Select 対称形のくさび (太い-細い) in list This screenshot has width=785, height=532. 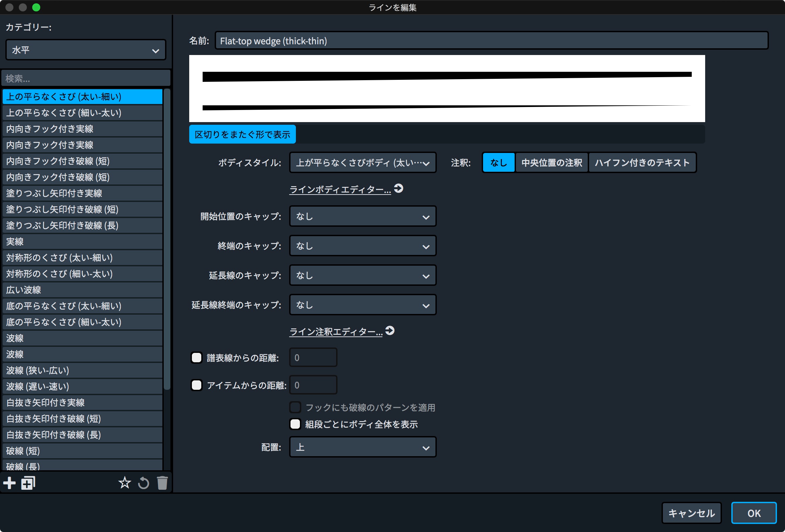(x=83, y=258)
